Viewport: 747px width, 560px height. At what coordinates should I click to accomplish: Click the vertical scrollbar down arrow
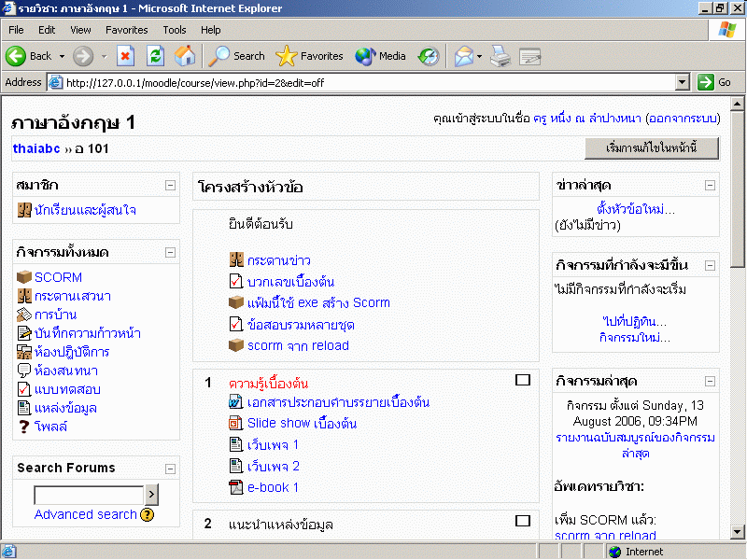coord(738,533)
